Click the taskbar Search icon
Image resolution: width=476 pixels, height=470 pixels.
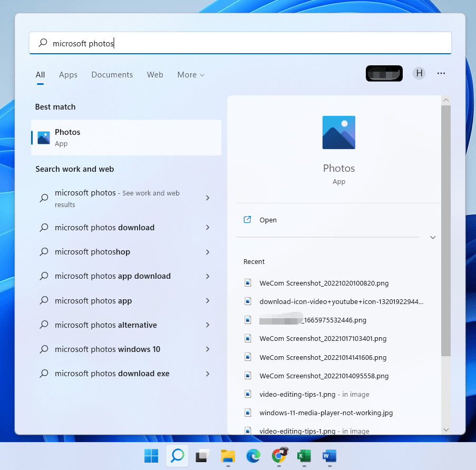[x=177, y=456]
